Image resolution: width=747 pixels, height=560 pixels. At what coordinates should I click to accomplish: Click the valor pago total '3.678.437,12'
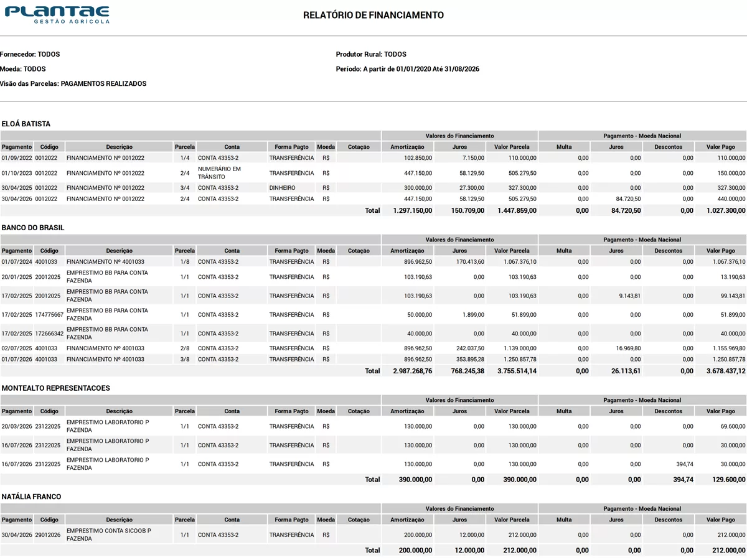click(726, 371)
